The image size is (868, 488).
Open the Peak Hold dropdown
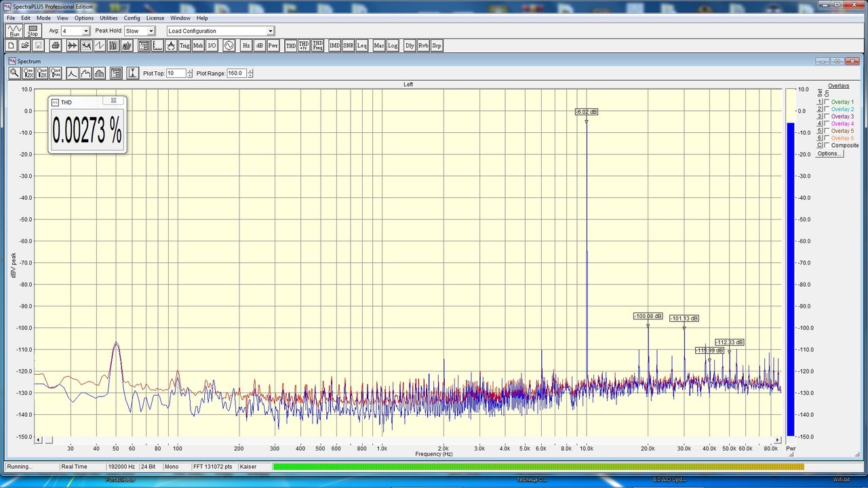pos(151,31)
